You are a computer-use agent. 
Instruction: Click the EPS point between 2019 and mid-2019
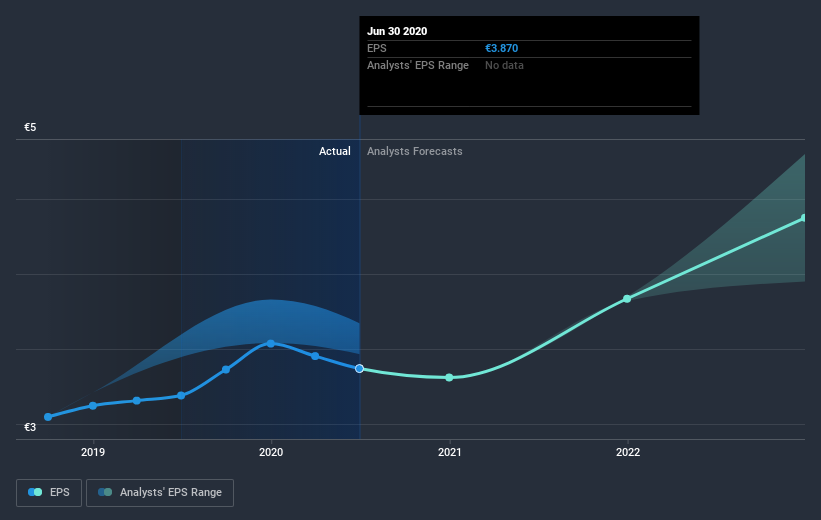click(137, 401)
